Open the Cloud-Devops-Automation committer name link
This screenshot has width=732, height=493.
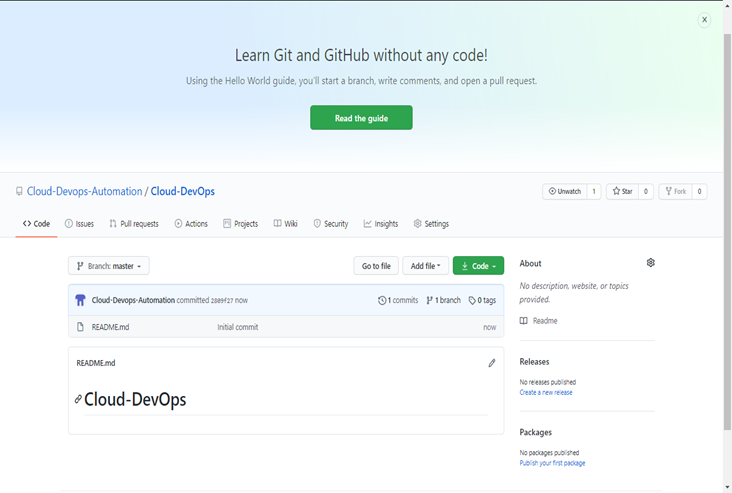click(133, 300)
